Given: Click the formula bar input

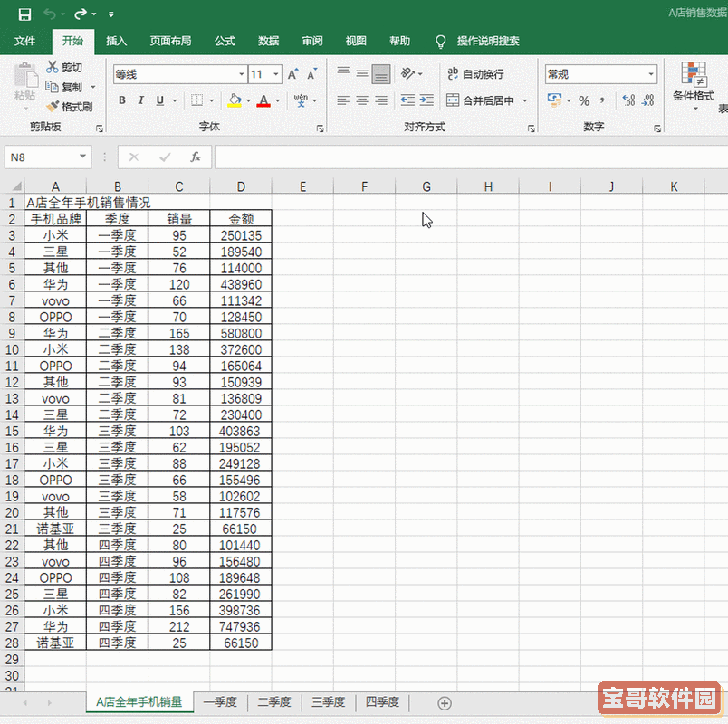Looking at the screenshot, I should point(471,157).
